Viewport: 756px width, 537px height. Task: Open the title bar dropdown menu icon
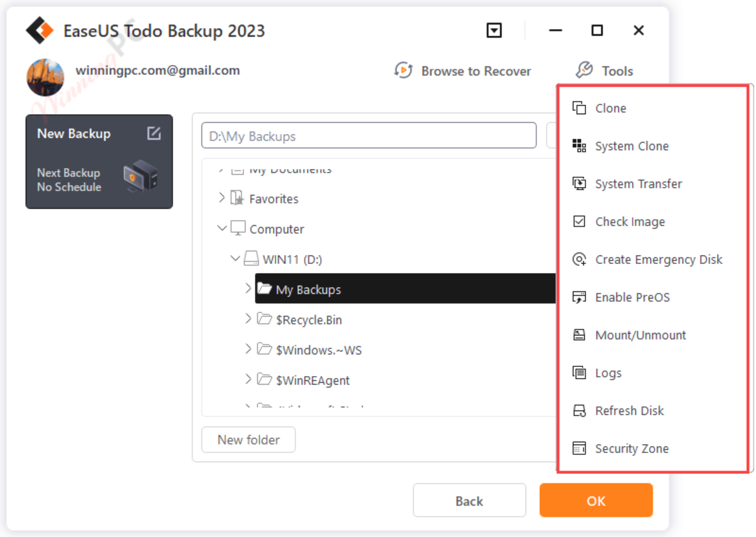coord(494,30)
